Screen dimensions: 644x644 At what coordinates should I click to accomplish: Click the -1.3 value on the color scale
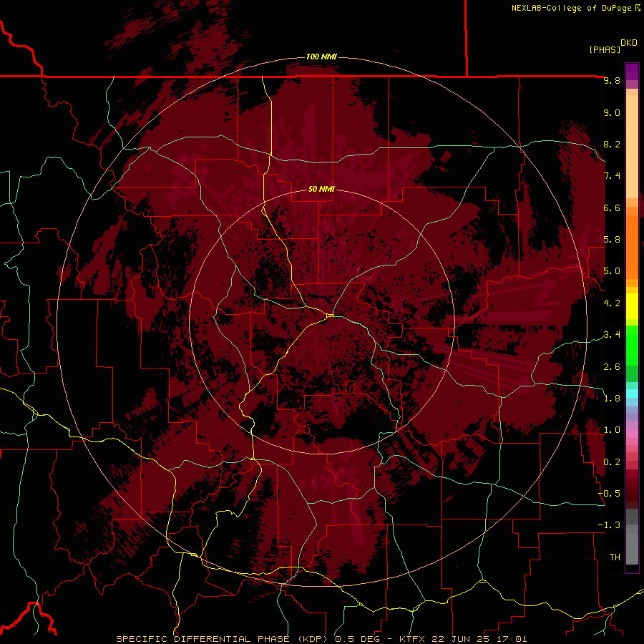click(x=609, y=525)
